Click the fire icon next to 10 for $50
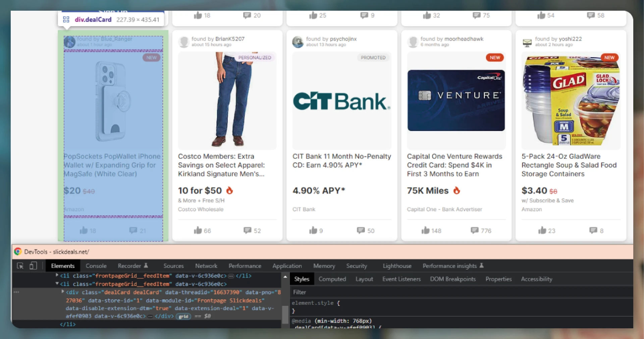 229,190
